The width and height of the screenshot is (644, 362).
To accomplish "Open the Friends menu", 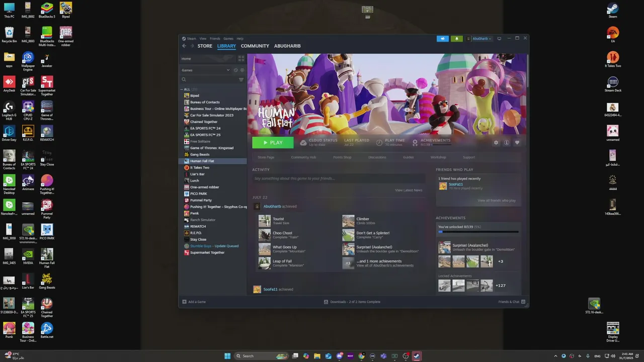I will coord(215,39).
